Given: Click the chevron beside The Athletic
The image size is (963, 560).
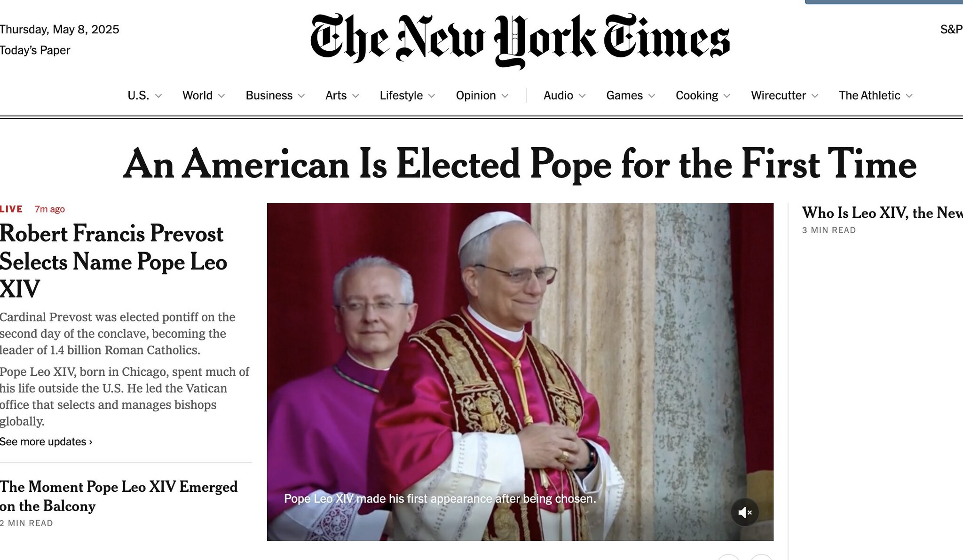Looking at the screenshot, I should [909, 96].
